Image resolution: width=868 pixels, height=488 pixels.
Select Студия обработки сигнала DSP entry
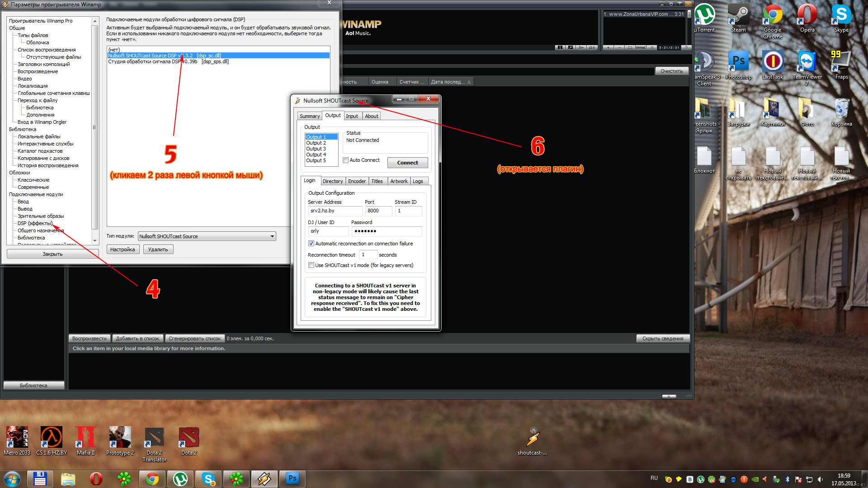[x=218, y=61]
